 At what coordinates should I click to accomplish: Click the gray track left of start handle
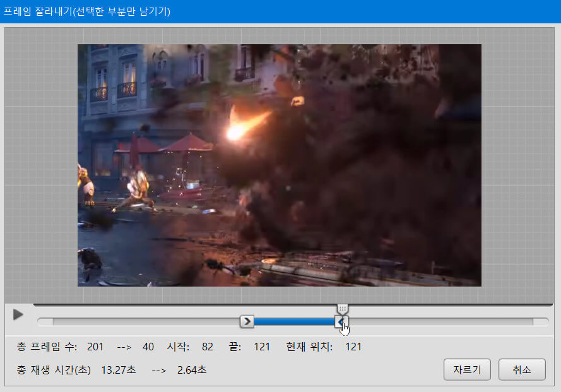pos(139,322)
